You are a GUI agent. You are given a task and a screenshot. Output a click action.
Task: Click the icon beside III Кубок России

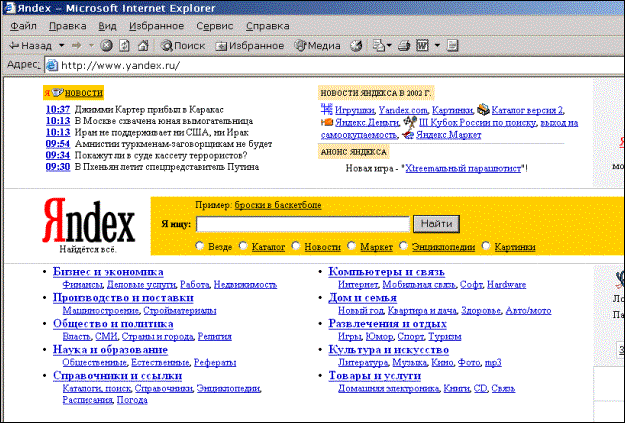click(x=410, y=121)
